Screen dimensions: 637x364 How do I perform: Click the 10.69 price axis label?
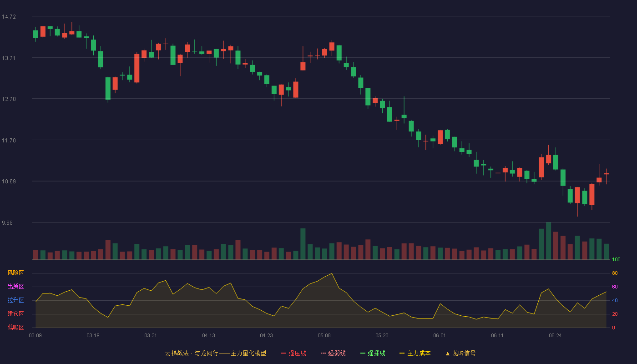(9, 182)
